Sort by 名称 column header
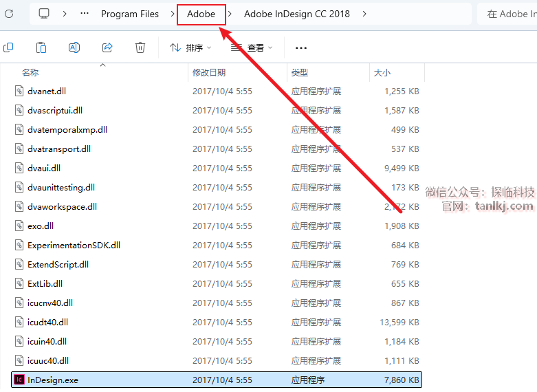The height and width of the screenshot is (392, 537). point(30,73)
